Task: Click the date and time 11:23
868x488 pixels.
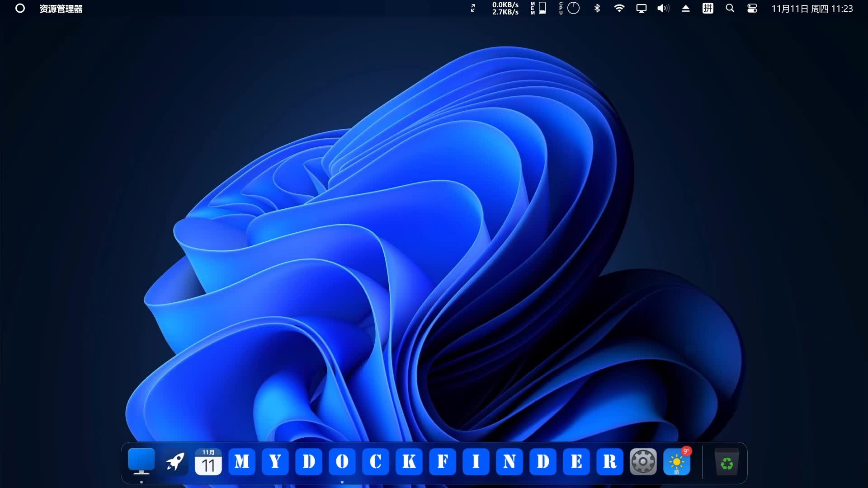Action: click(812, 9)
